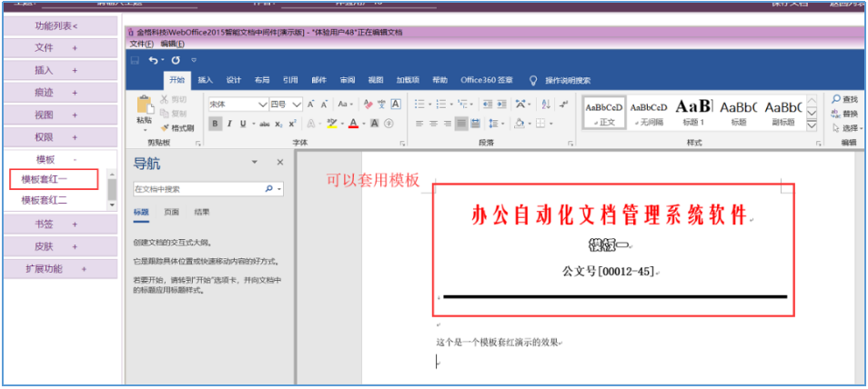This screenshot has width=868, height=389.
Task: Toggle strikethrough abc formatting
Action: (264, 124)
